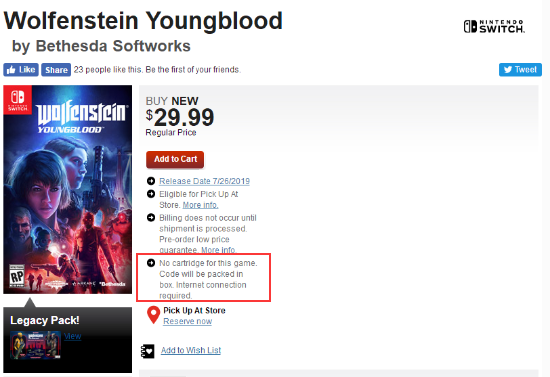Image resolution: width=550 pixels, height=377 pixels.
Task: View the Legacy Pack details
Action: click(73, 336)
